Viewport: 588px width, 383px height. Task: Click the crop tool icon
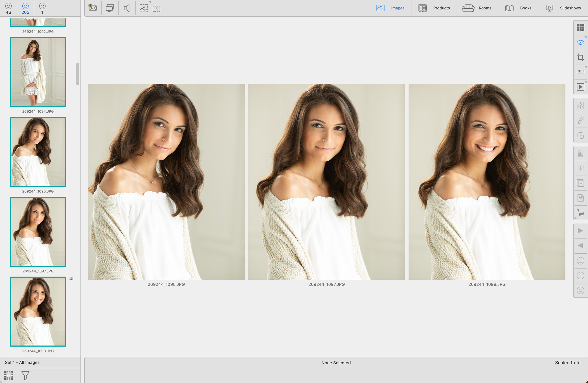[x=580, y=57]
